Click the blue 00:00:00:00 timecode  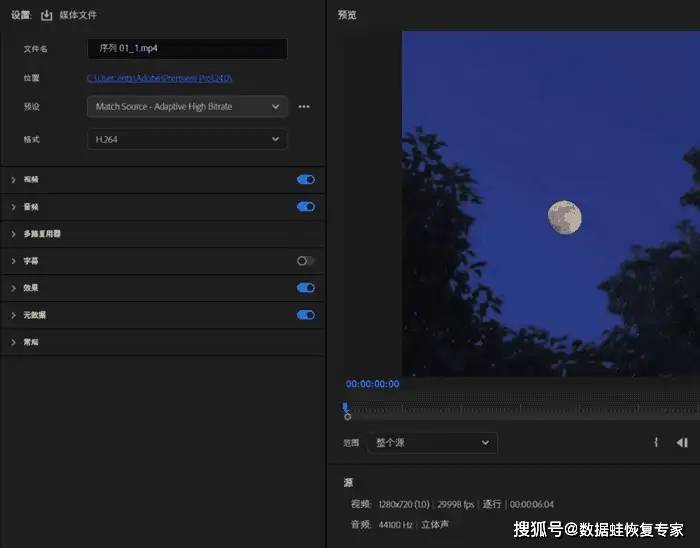(x=372, y=384)
